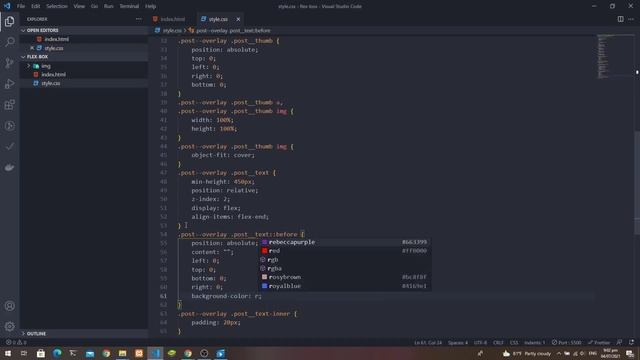Choose rosybrown from the suggestion list

[345, 277]
